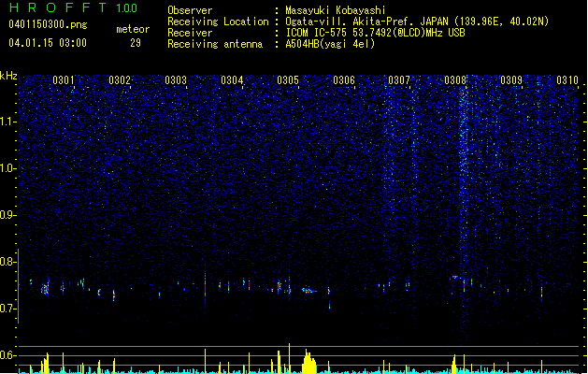The height and width of the screenshot is (374, 588).
Task: Click the long meteor echo after 0305
Action: pyautogui.click(x=309, y=291)
